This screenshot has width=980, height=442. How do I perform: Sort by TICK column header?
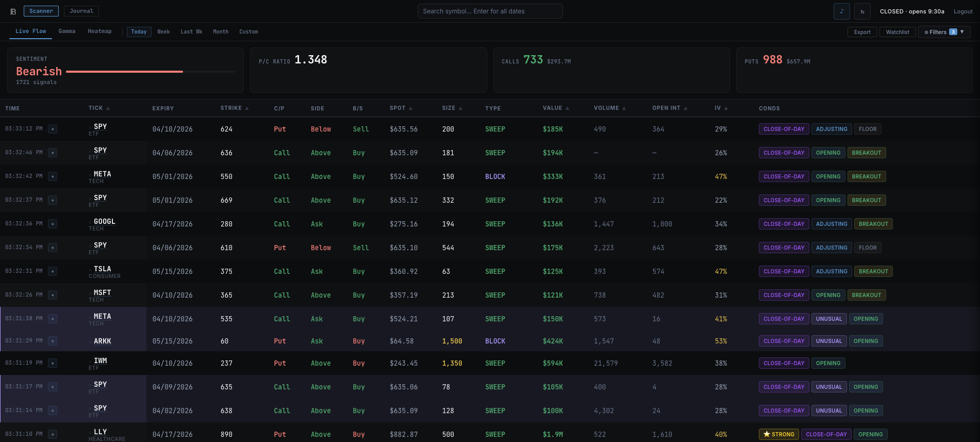point(99,108)
